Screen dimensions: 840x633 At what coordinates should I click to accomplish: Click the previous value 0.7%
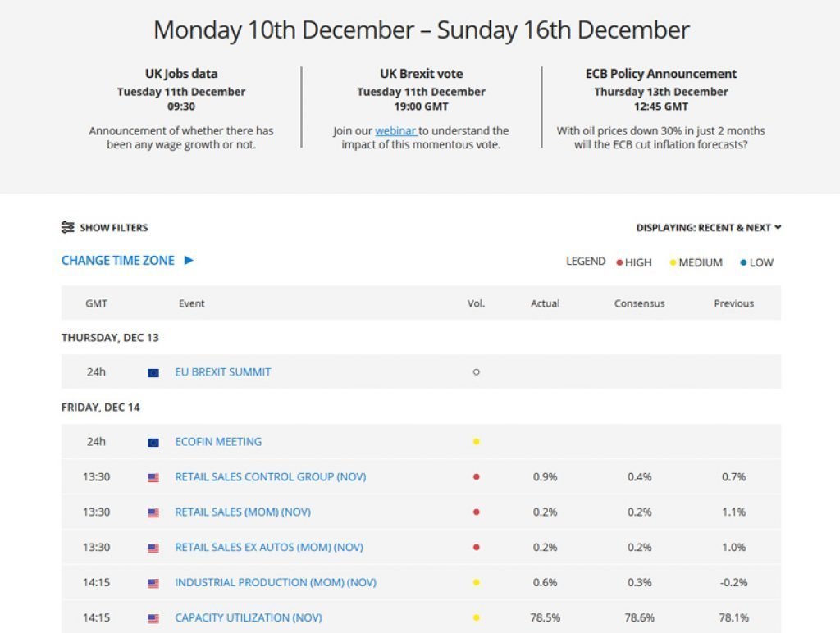(x=733, y=476)
